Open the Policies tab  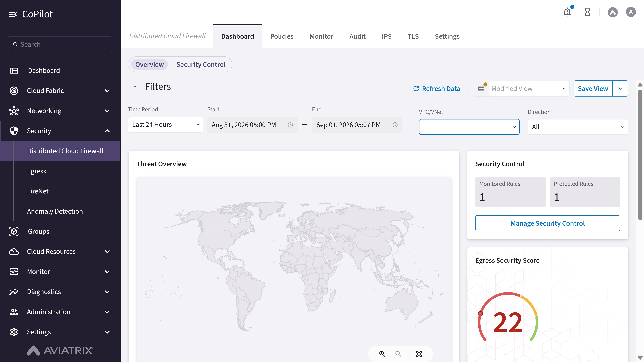pyautogui.click(x=282, y=36)
